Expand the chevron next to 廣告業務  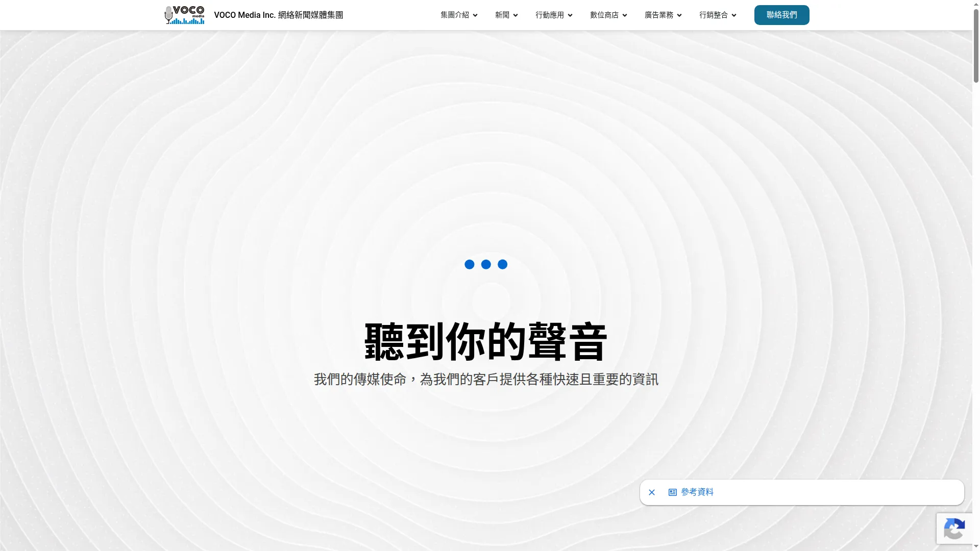[679, 15]
